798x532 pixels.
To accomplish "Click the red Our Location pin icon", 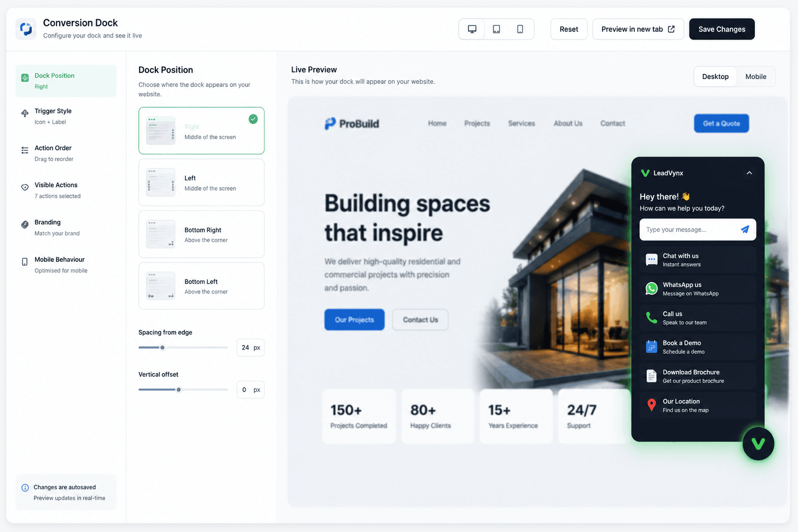I will click(651, 405).
